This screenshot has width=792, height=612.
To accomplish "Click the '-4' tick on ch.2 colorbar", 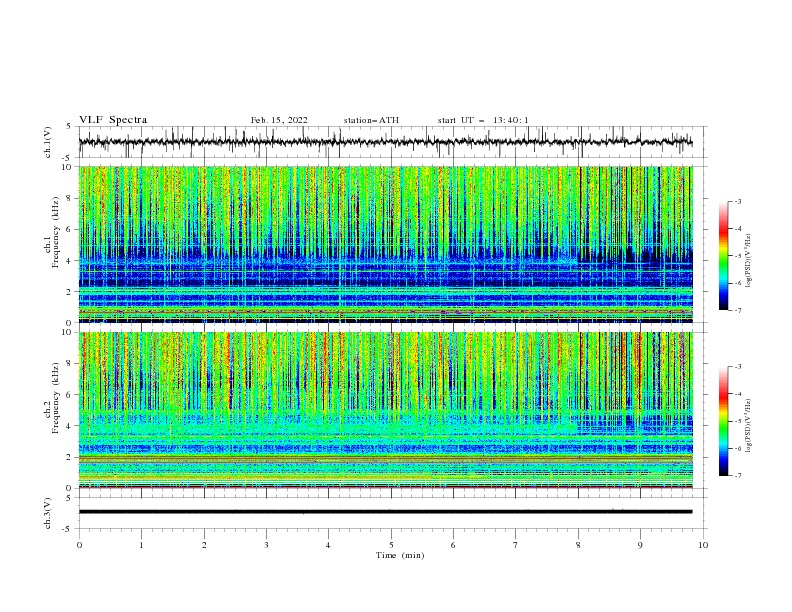I will (738, 394).
